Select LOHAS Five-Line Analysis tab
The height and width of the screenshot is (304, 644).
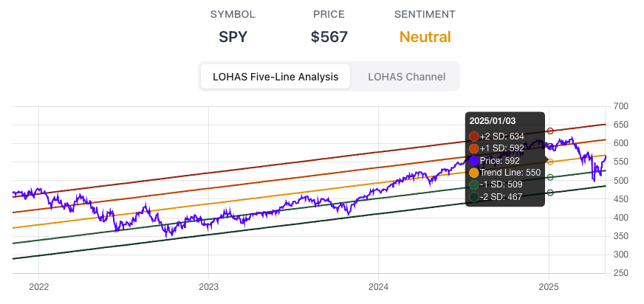pos(275,77)
